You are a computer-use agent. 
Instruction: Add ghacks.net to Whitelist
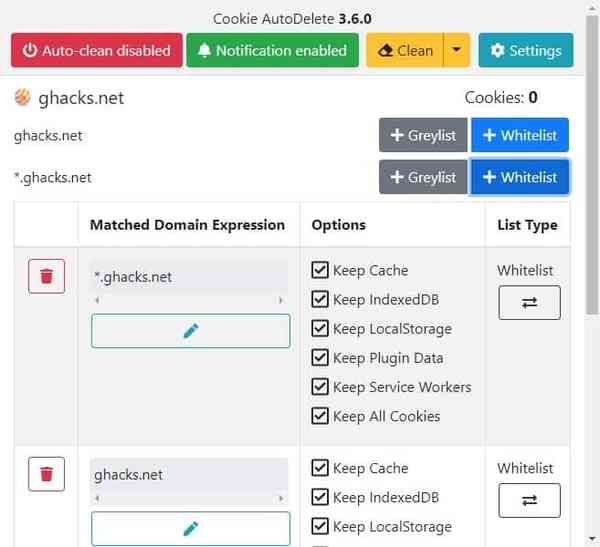click(520, 135)
